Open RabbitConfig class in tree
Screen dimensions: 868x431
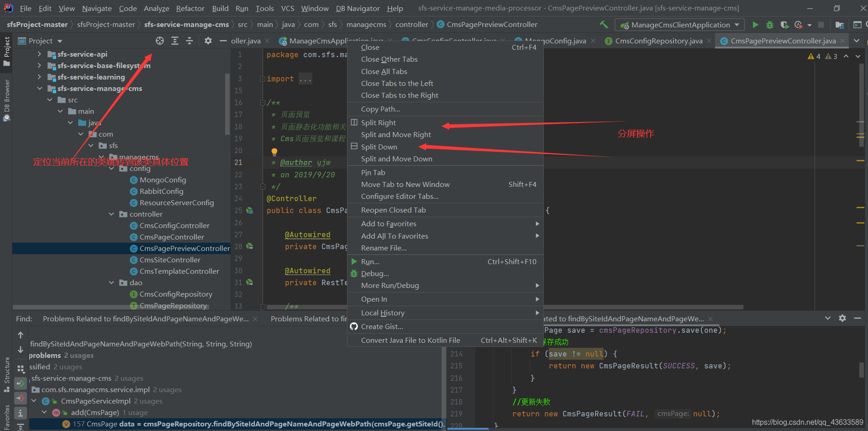(x=161, y=191)
